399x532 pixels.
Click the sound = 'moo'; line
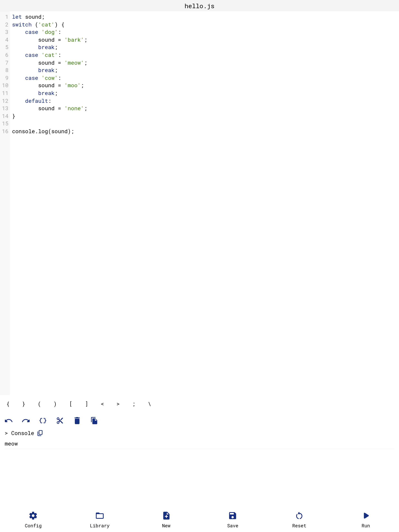click(61, 85)
